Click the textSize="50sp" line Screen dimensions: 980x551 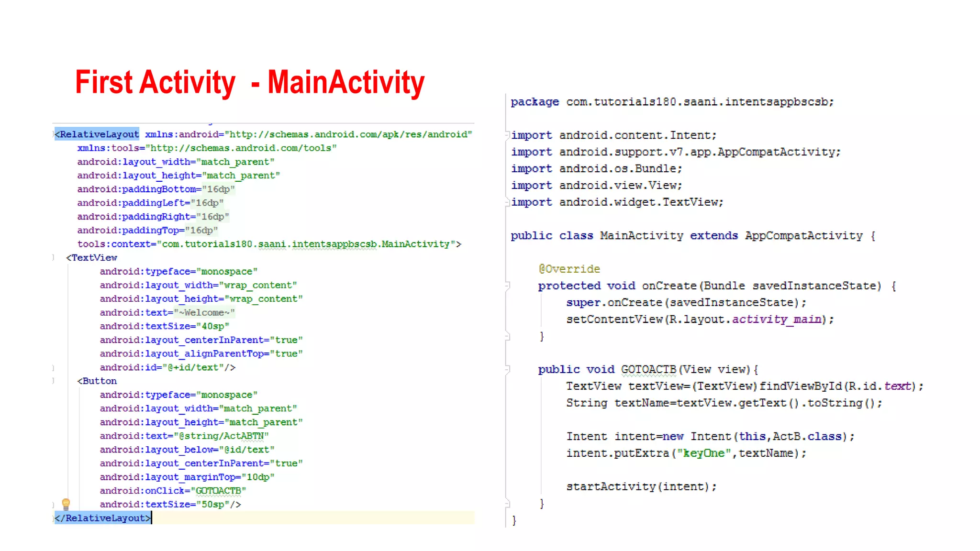(x=170, y=504)
